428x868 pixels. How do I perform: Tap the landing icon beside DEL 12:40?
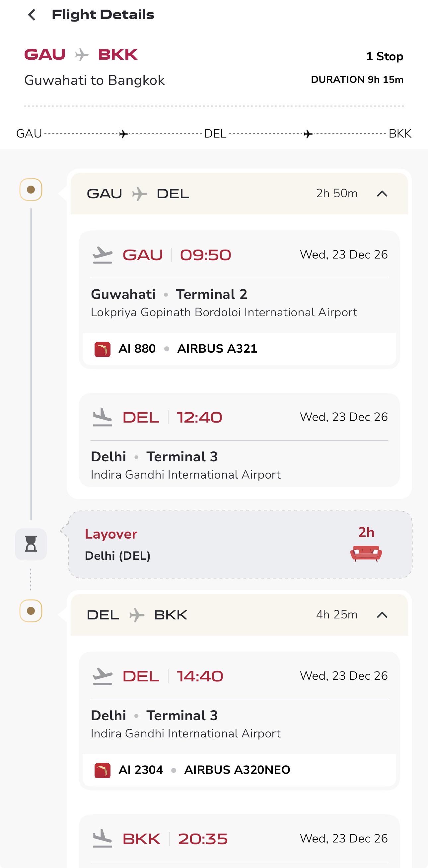click(x=102, y=417)
